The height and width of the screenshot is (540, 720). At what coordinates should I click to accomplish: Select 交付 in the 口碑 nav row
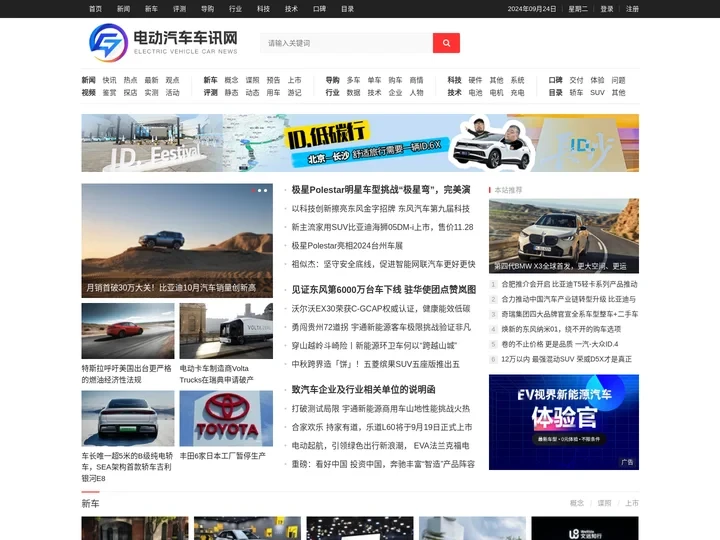576,80
